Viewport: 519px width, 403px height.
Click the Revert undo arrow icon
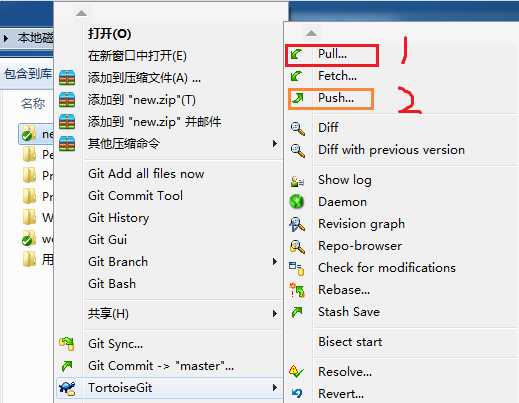[297, 393]
